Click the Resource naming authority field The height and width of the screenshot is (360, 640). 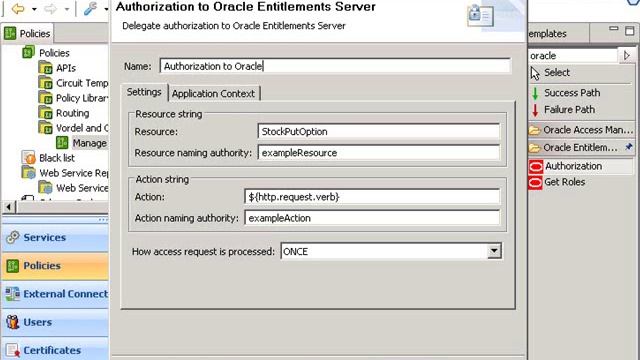click(x=378, y=153)
